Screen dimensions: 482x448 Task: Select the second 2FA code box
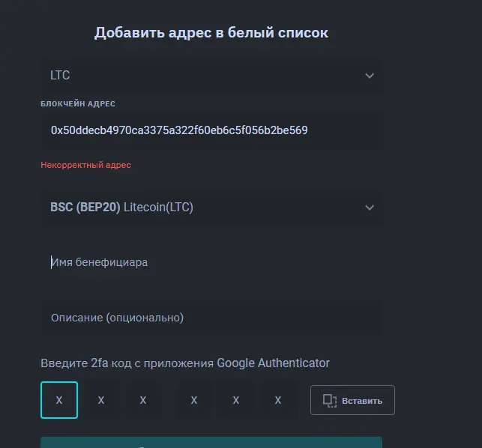pyautogui.click(x=101, y=400)
